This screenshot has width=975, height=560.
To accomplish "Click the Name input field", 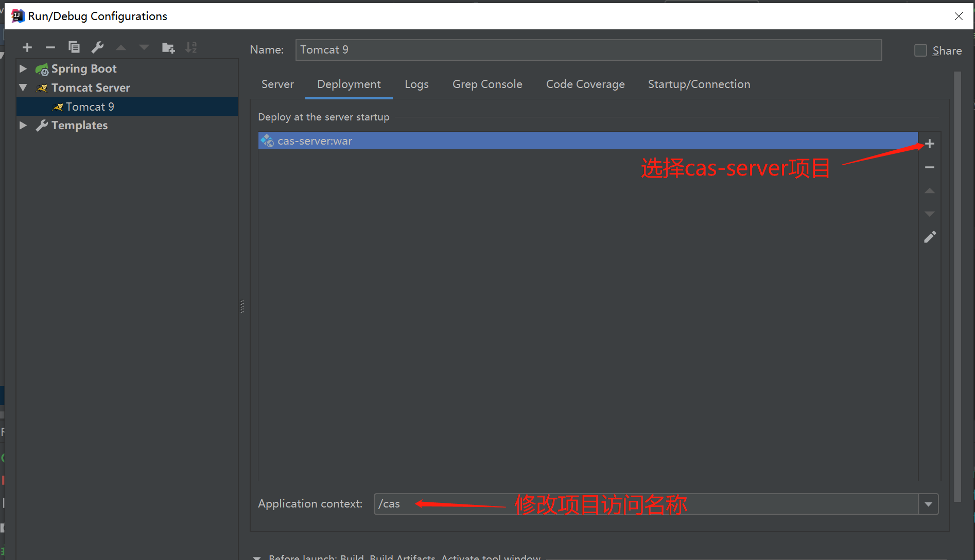I will pos(588,50).
